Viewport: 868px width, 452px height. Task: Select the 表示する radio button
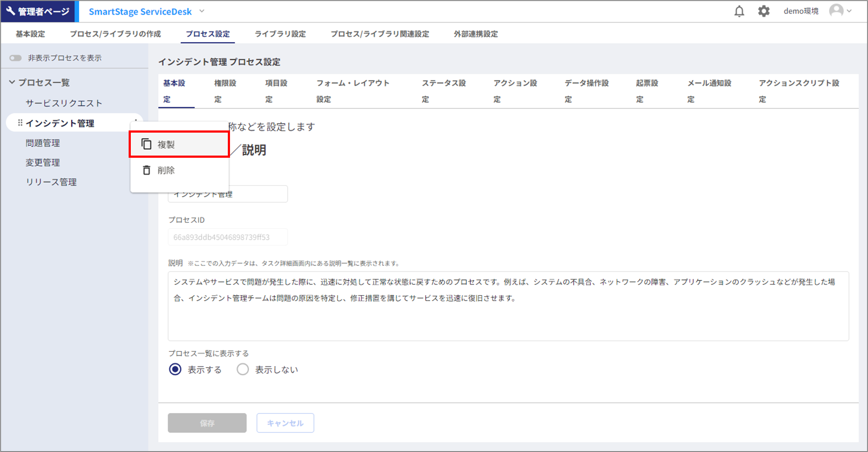175,369
